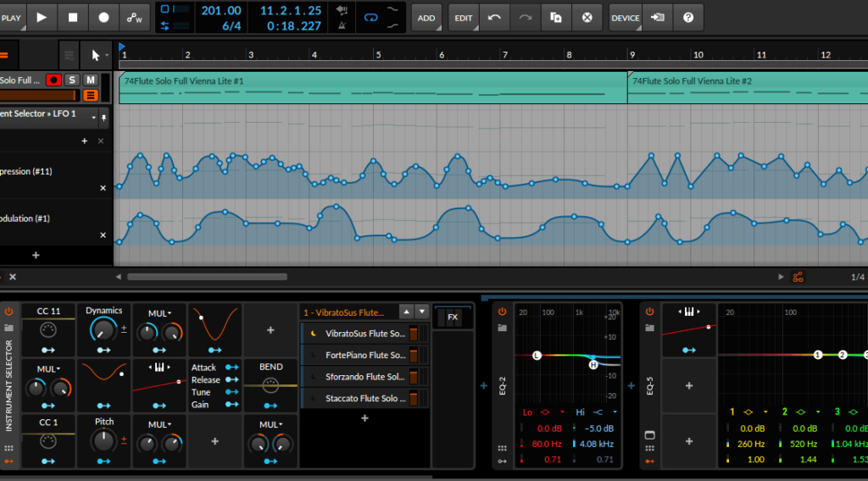This screenshot has width=868, height=481.
Task: Disable the EQ-2 device power button
Action: click(x=502, y=312)
